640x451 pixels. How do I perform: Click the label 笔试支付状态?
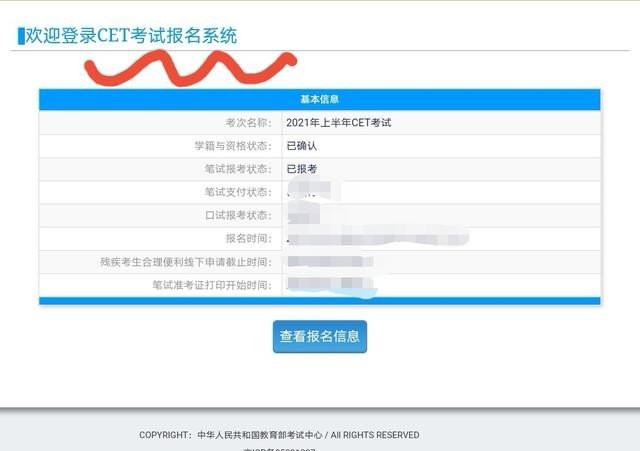click(x=238, y=192)
